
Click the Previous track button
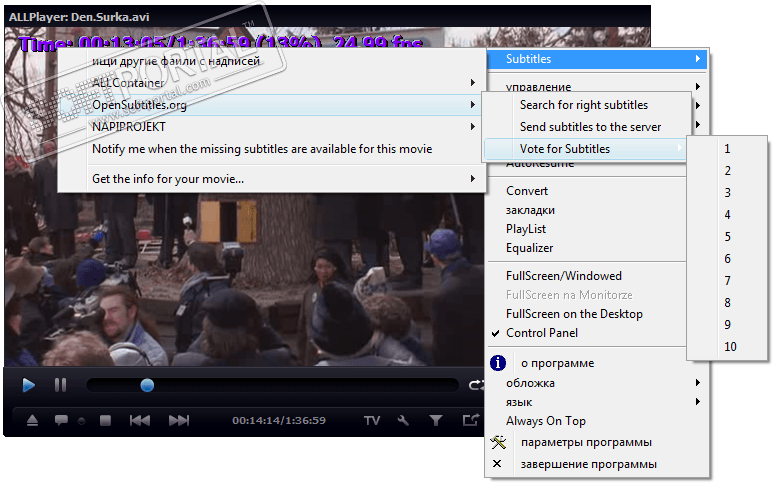click(140, 420)
